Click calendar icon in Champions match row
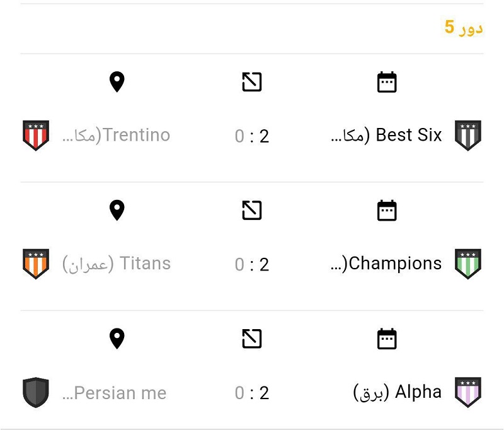The image size is (504, 430). [x=387, y=211]
